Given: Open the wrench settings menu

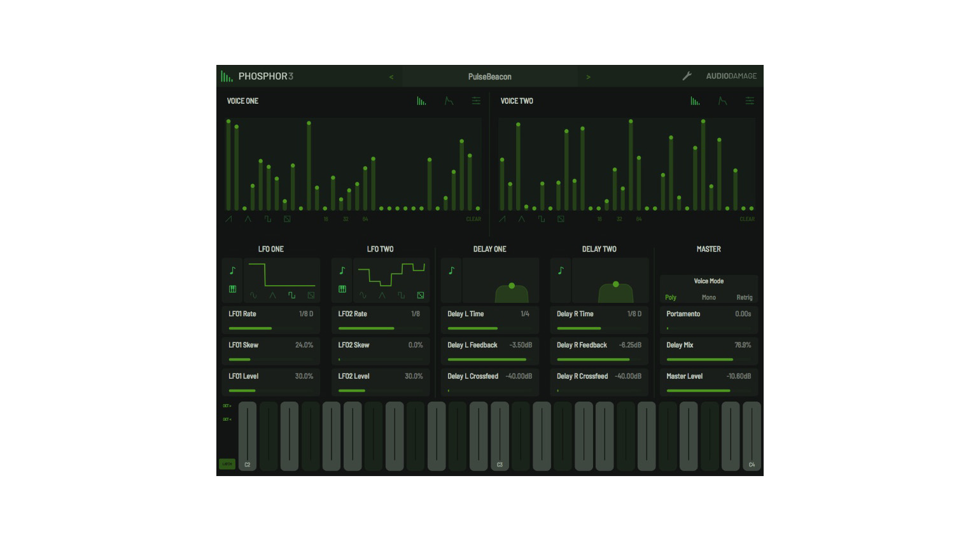Looking at the screenshot, I should pos(687,76).
